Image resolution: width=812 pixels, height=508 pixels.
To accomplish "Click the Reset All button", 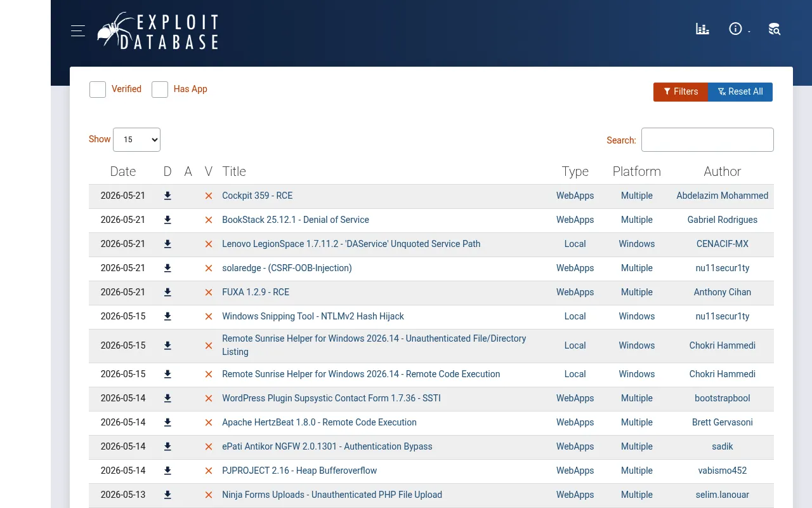I will click(740, 91).
